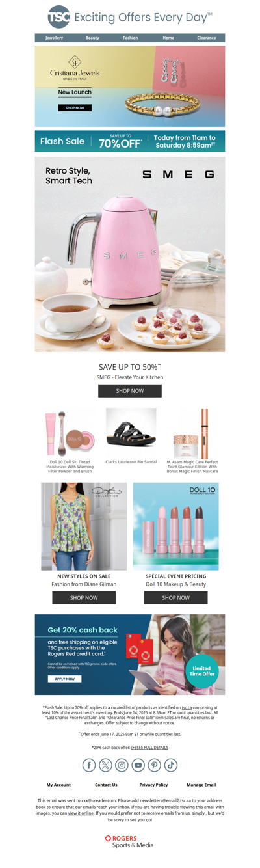
Task: Visit the Instagram icon link
Action: pyautogui.click(x=122, y=765)
